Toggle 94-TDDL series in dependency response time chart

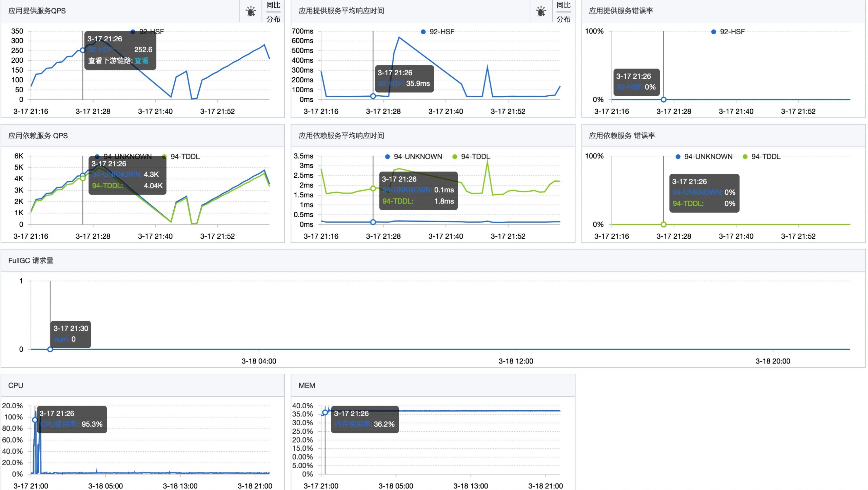click(475, 157)
